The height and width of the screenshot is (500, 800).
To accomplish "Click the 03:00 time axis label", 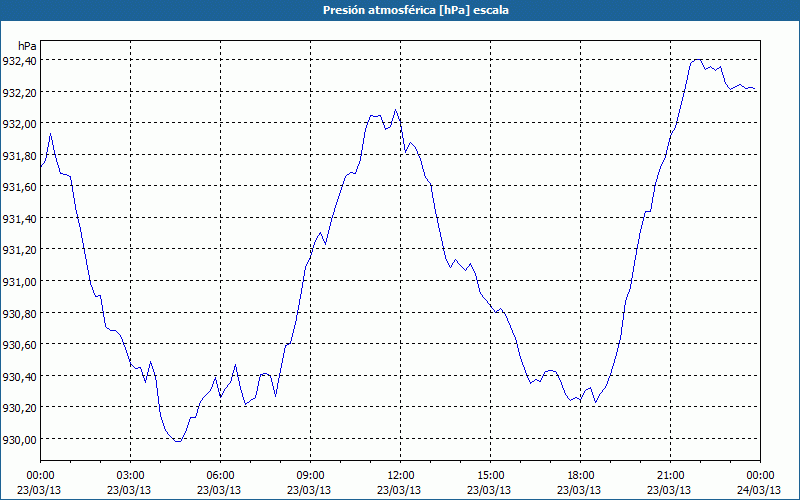I will coord(130,476).
